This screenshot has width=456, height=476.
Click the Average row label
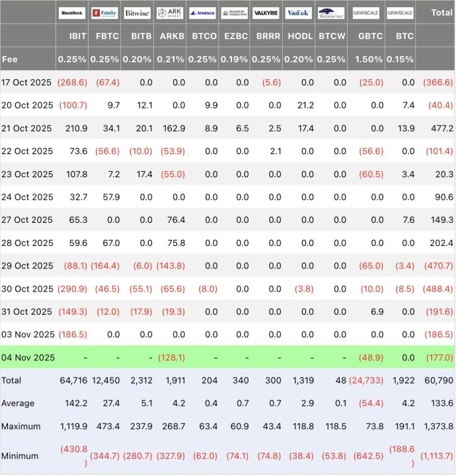coord(19,403)
